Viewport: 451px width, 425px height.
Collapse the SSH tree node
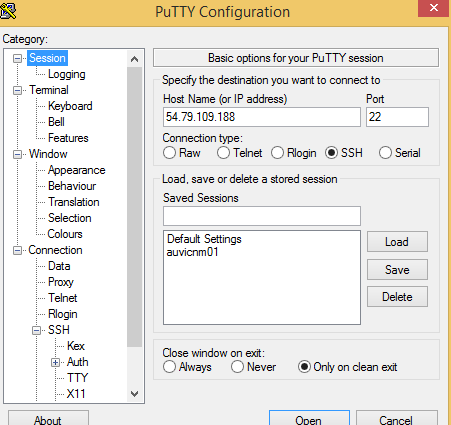click(36, 331)
